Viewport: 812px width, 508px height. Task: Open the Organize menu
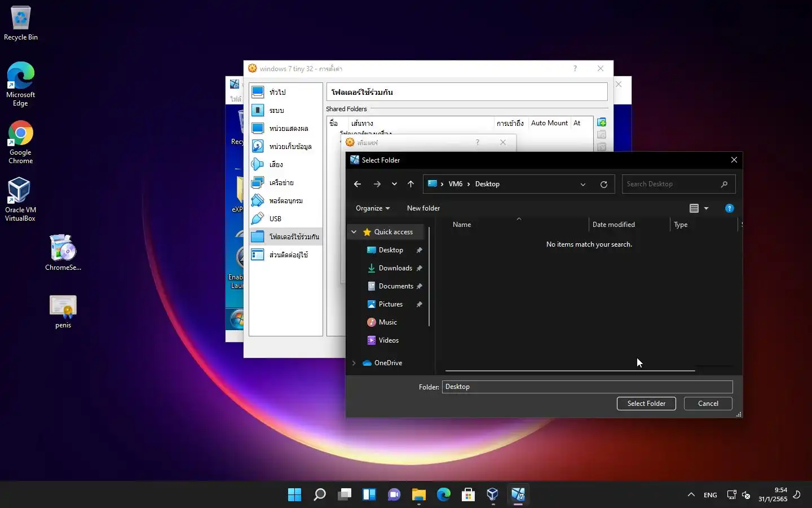(373, 208)
